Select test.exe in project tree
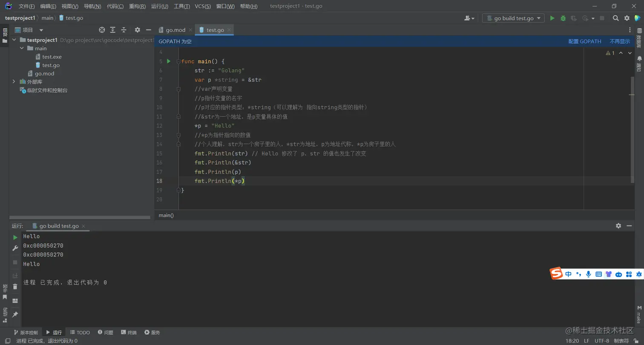644x345 pixels. click(x=52, y=57)
